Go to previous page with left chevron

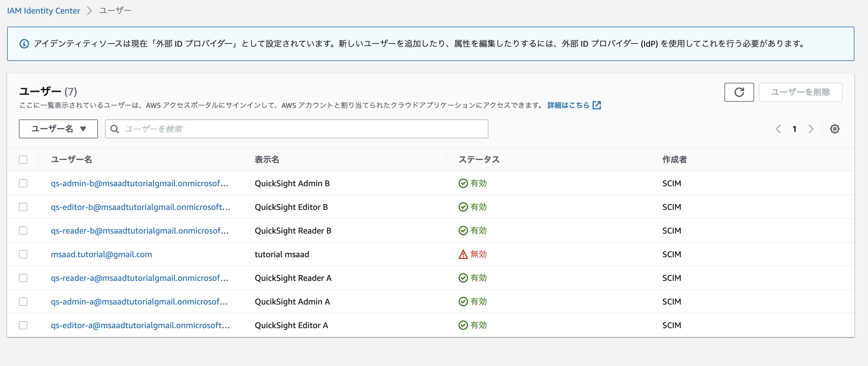778,129
